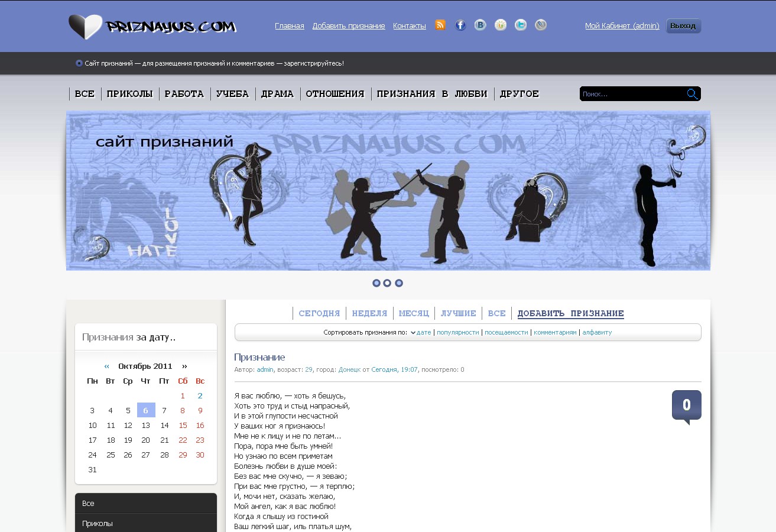Image resolution: width=776 pixels, height=532 pixels.
Task: Open the ДРУГОЕ category
Action: (x=520, y=94)
